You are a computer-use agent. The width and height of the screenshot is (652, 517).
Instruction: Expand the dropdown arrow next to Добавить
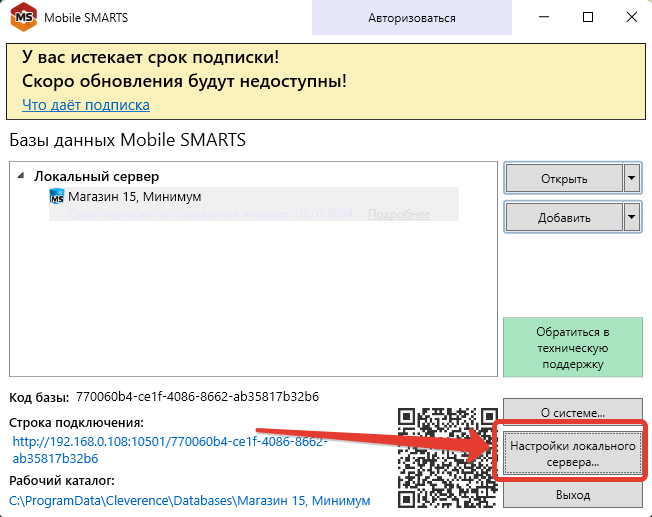pos(630,217)
